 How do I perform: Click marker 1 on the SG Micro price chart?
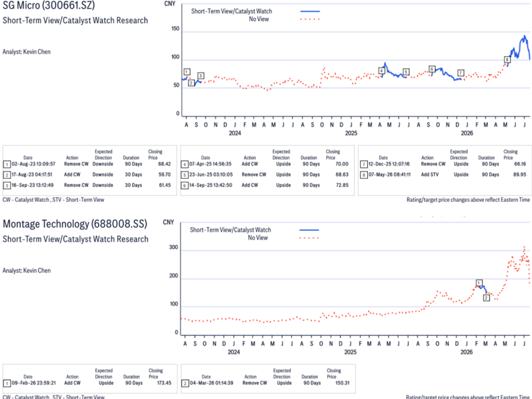point(187,72)
